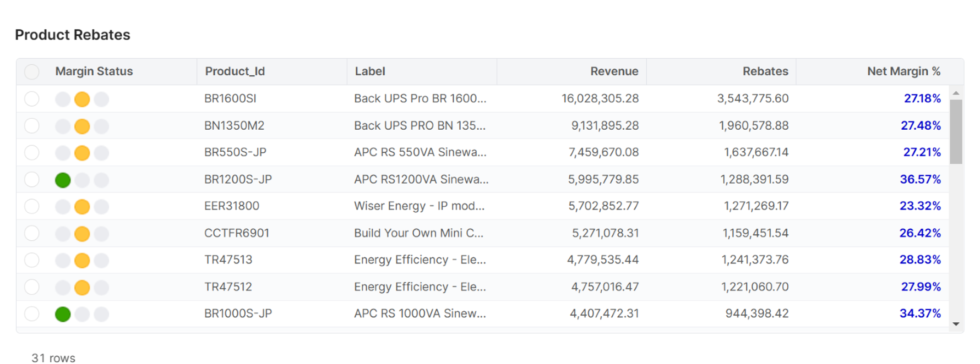Toggle the select-all rows radio in header

point(32,71)
